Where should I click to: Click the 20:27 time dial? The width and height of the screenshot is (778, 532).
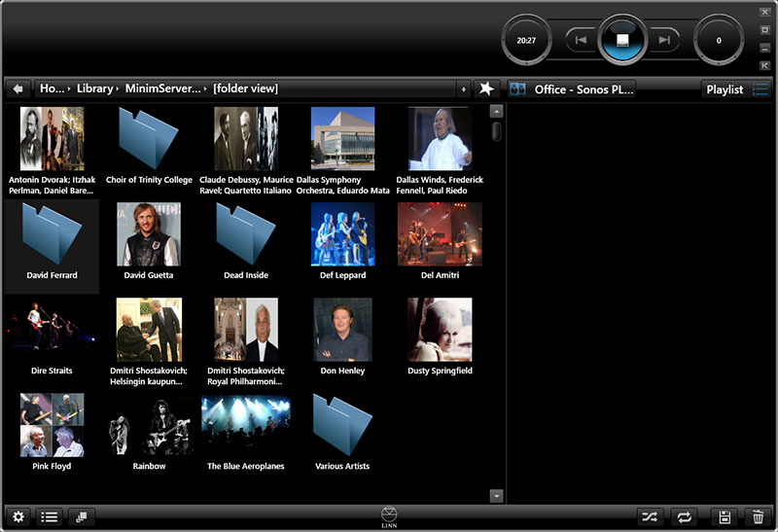526,40
